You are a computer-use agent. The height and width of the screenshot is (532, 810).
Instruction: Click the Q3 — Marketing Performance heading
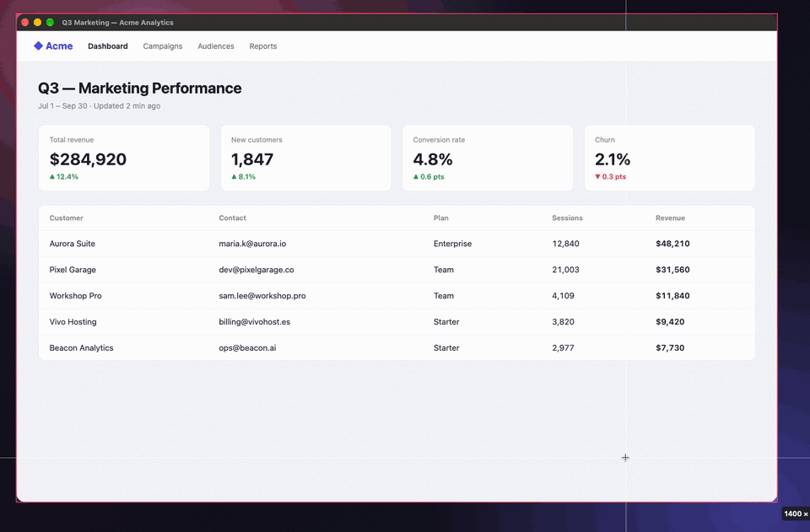click(139, 89)
